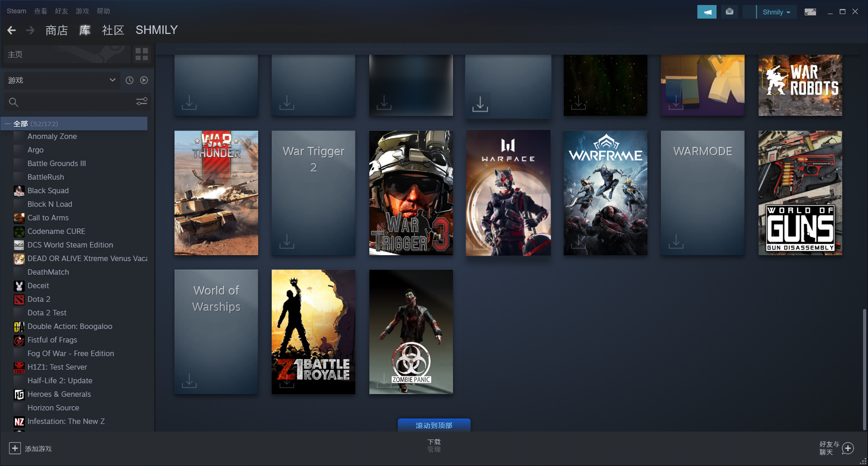This screenshot has height=466, width=868.
Task: Open the announcements megaphone icon
Action: coord(707,12)
